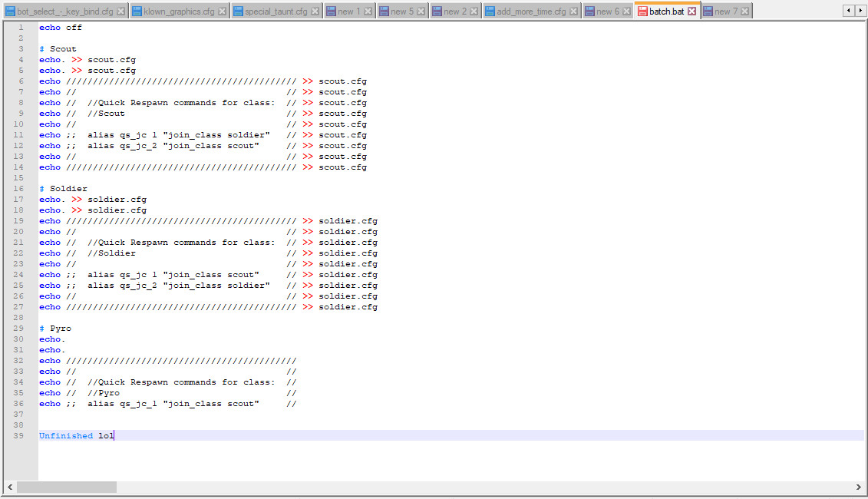Switch to the new 2 tab

453,11
